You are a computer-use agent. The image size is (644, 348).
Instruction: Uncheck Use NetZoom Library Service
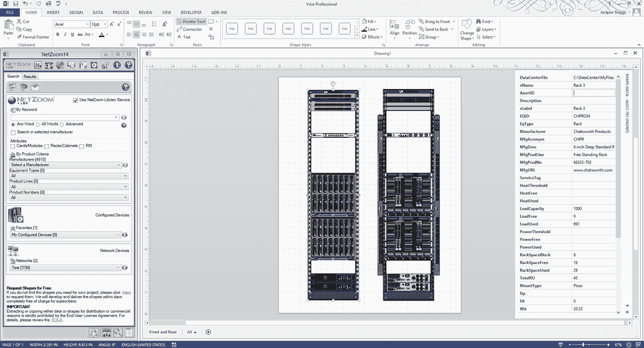[x=76, y=101]
